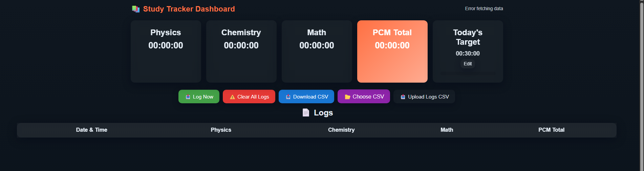Image resolution: width=644 pixels, height=171 pixels.
Task: Select the Chemistry timer card
Action: 241,51
